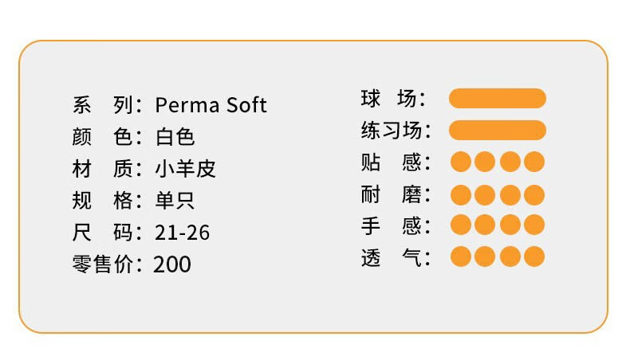630x364 pixels.
Task: Click the Perma Soft series name
Action: [211, 105]
